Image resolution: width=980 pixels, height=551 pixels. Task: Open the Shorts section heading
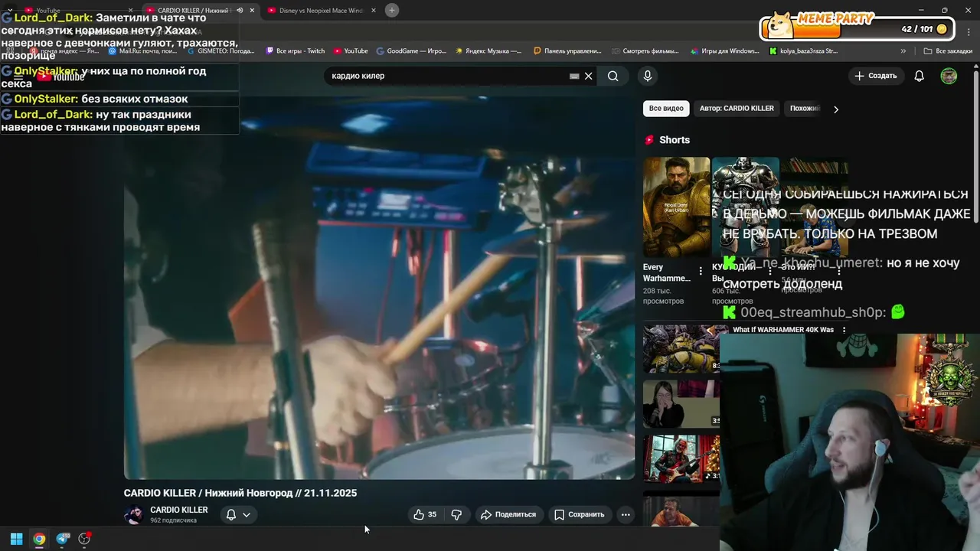point(675,140)
